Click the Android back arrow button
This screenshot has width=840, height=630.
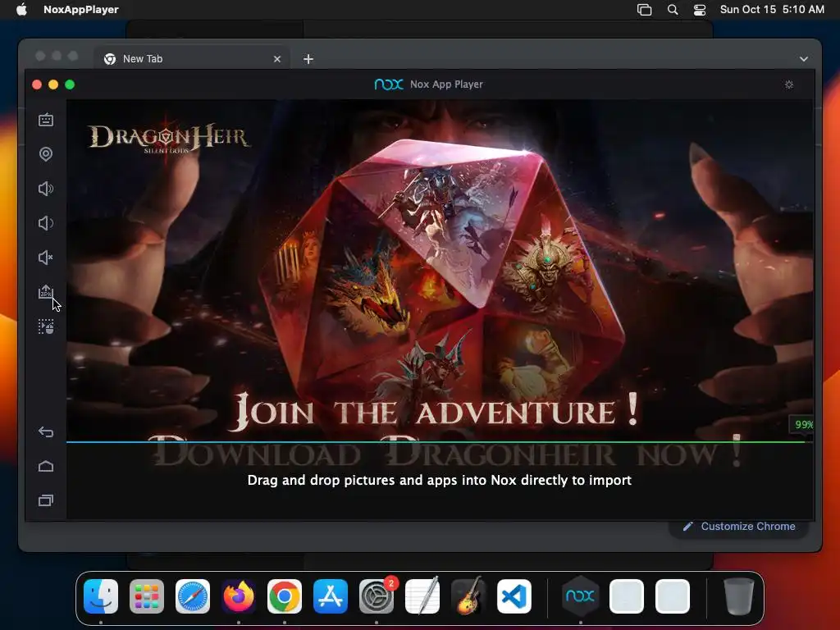pyautogui.click(x=46, y=431)
